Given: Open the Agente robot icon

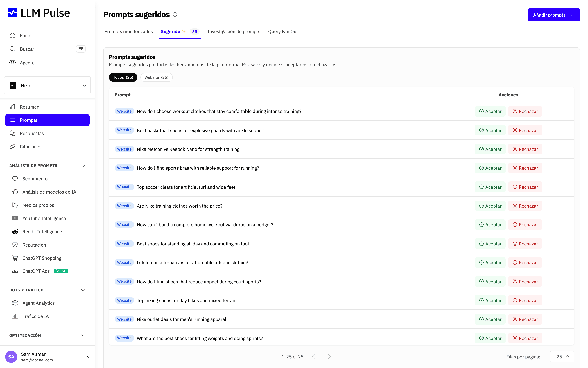Looking at the screenshot, I should (13, 63).
